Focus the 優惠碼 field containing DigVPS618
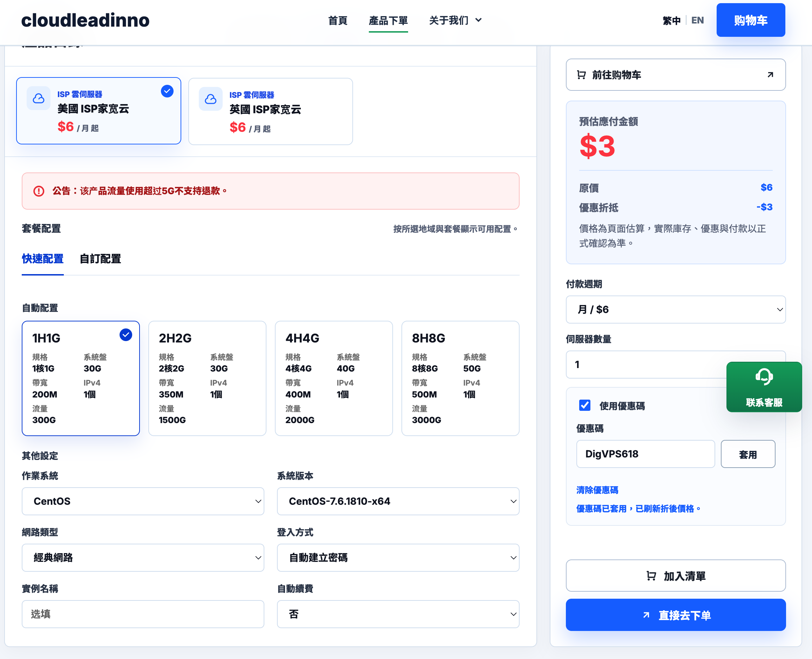This screenshot has height=659, width=812. (645, 454)
